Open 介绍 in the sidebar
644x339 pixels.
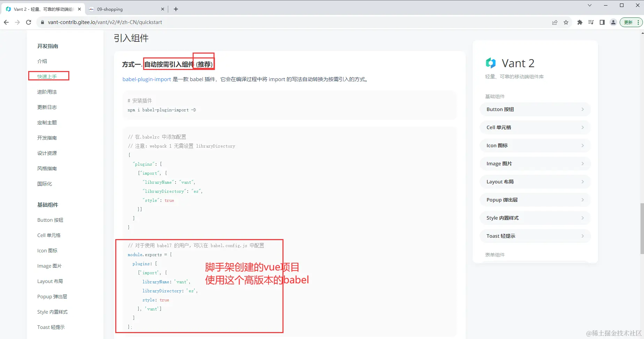[x=42, y=61]
